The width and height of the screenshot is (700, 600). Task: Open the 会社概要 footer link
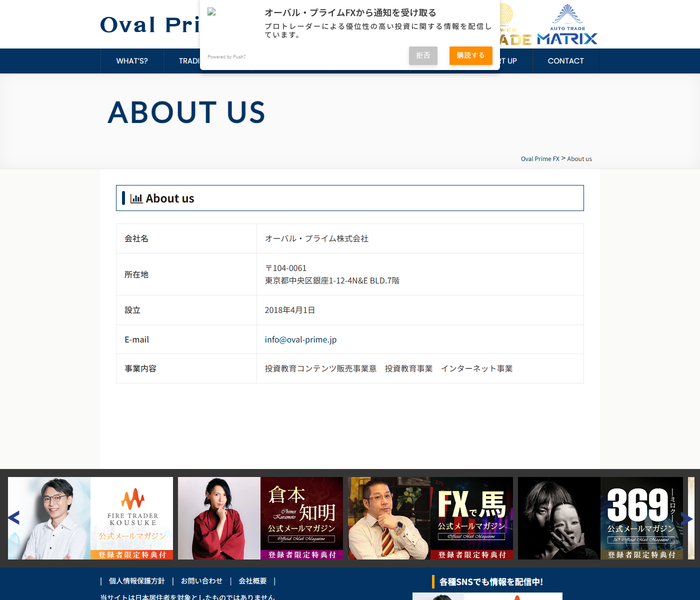click(x=252, y=581)
